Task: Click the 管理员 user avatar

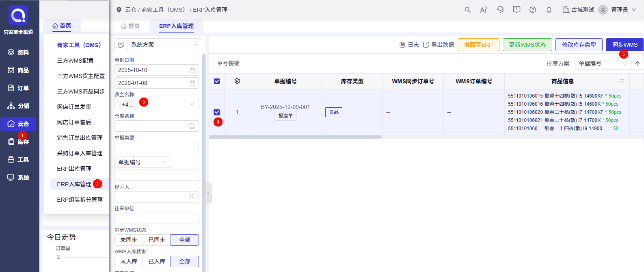Action: [603, 10]
